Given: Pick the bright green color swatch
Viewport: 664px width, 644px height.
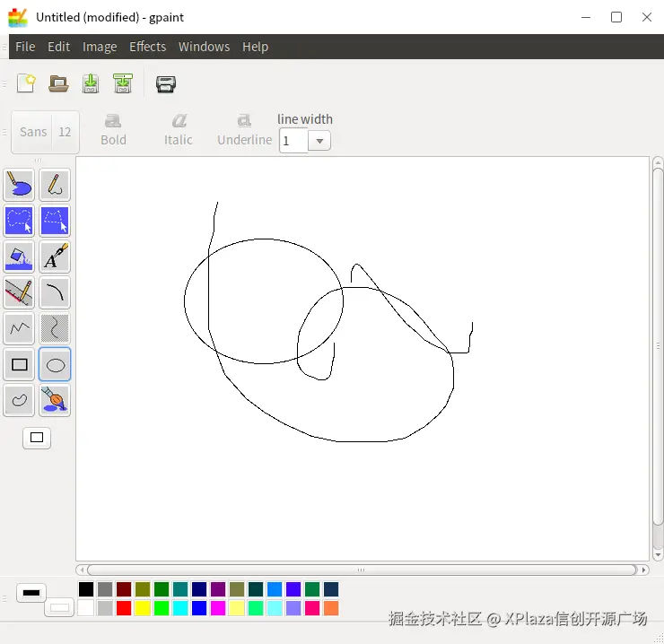Looking at the screenshot, I should 162,608.
